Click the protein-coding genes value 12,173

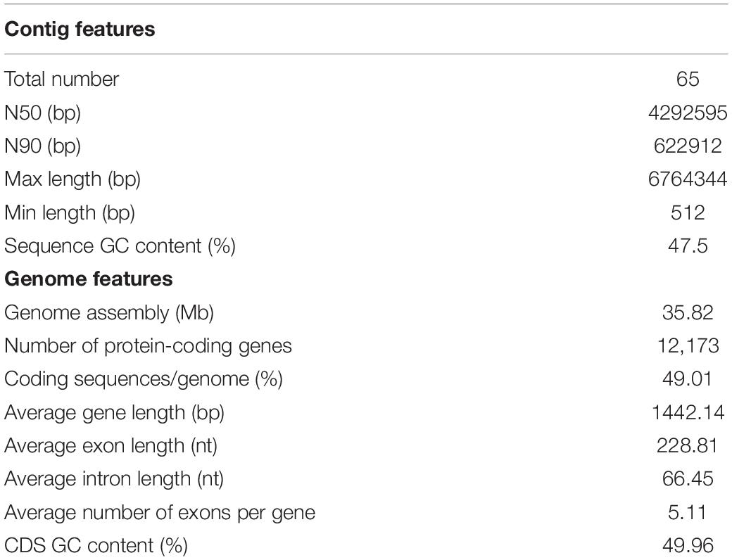pos(688,346)
